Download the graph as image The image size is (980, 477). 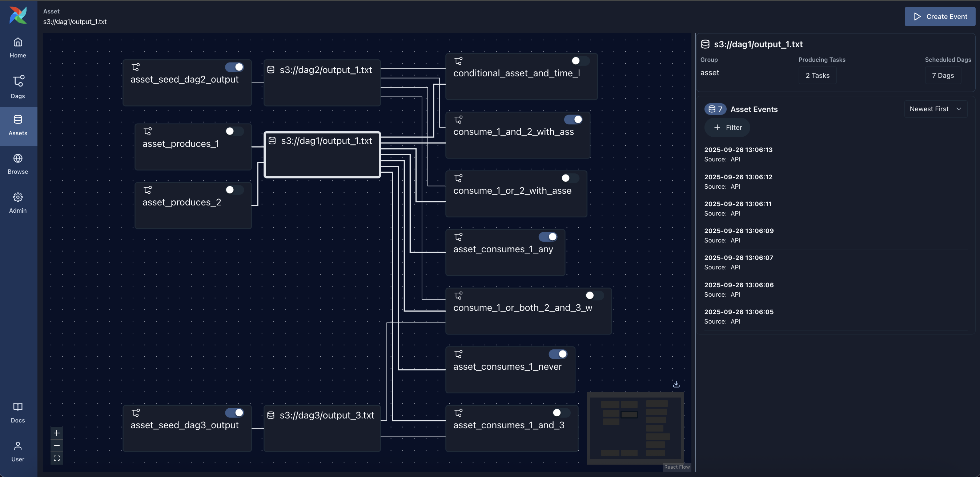pos(676,384)
